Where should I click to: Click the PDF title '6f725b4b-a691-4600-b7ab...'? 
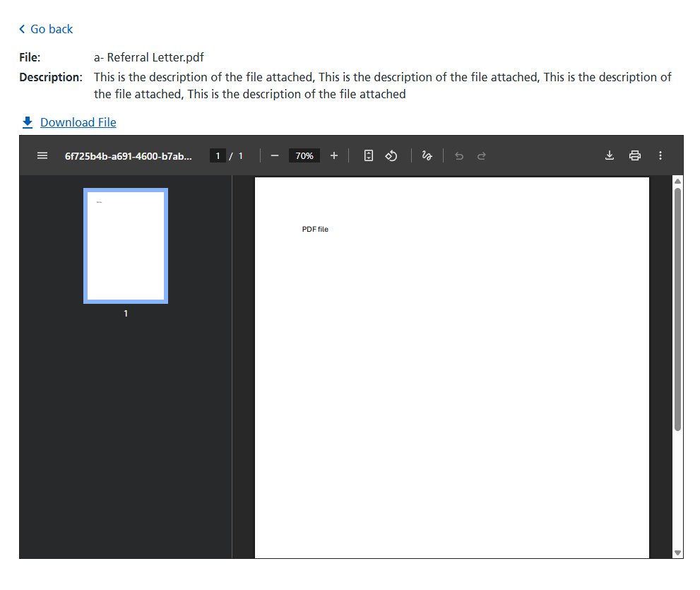point(129,156)
